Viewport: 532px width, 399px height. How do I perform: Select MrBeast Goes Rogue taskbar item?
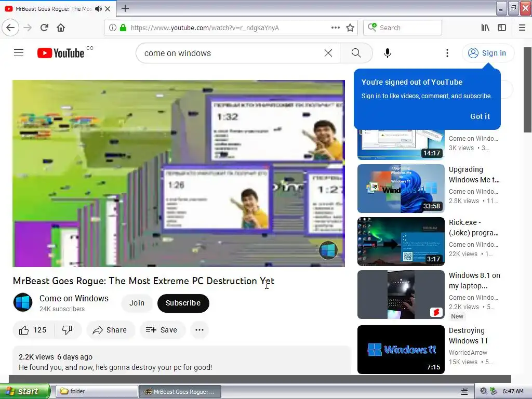click(180, 391)
